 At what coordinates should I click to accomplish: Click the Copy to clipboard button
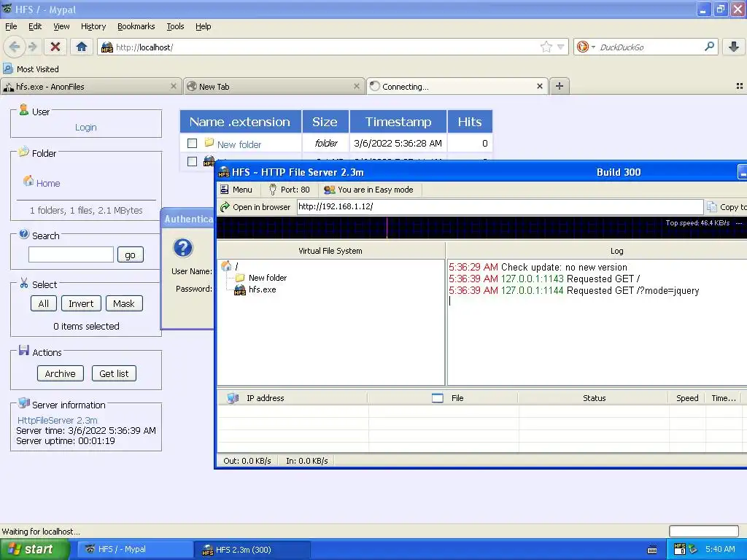tap(727, 206)
